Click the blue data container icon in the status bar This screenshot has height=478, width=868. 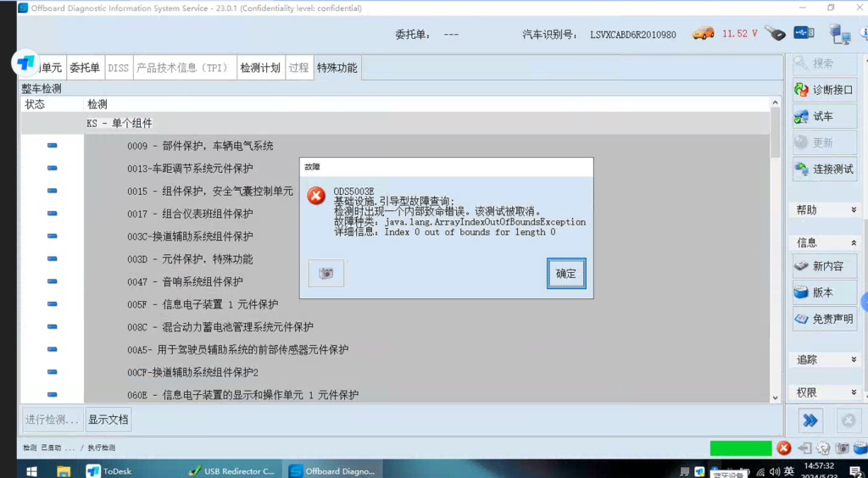coord(860,448)
